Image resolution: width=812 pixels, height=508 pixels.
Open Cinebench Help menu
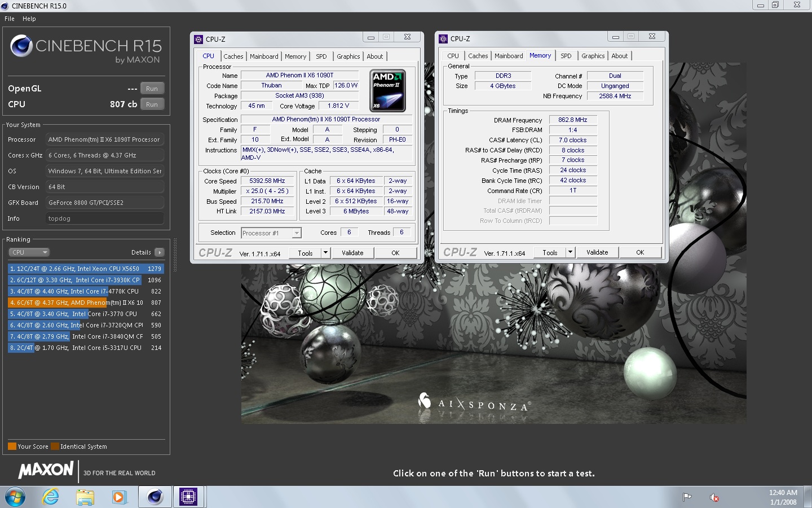29,19
